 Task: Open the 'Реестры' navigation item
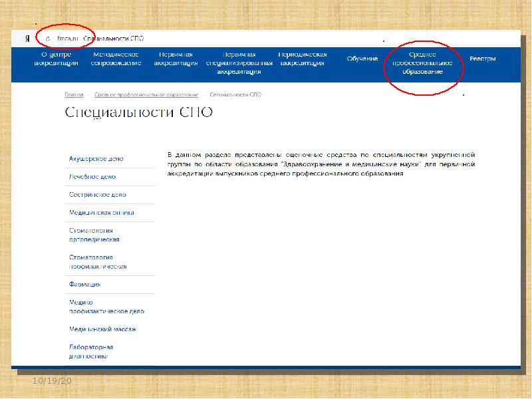pos(482,59)
